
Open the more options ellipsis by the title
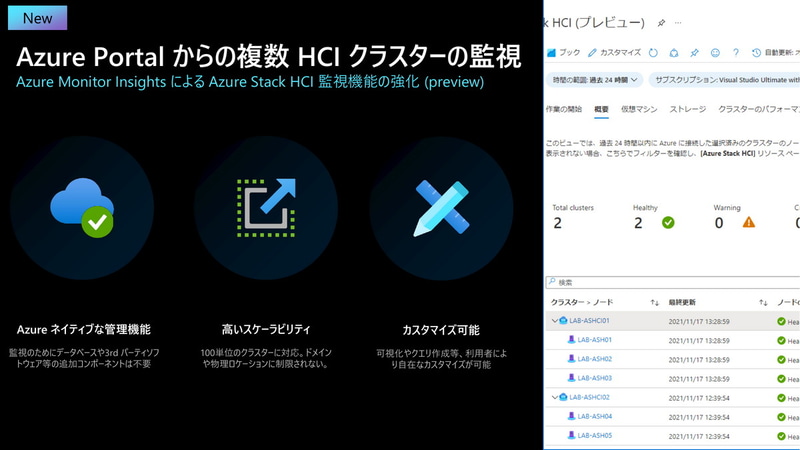click(678, 23)
